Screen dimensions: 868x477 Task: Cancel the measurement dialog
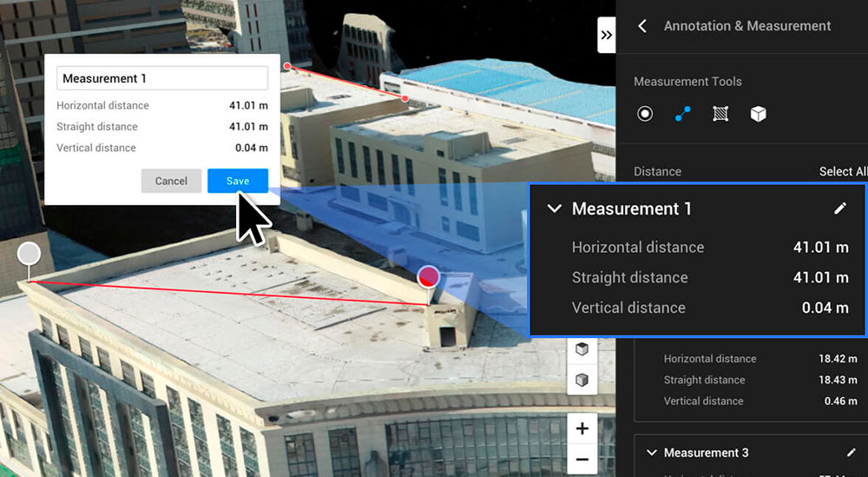[171, 181]
